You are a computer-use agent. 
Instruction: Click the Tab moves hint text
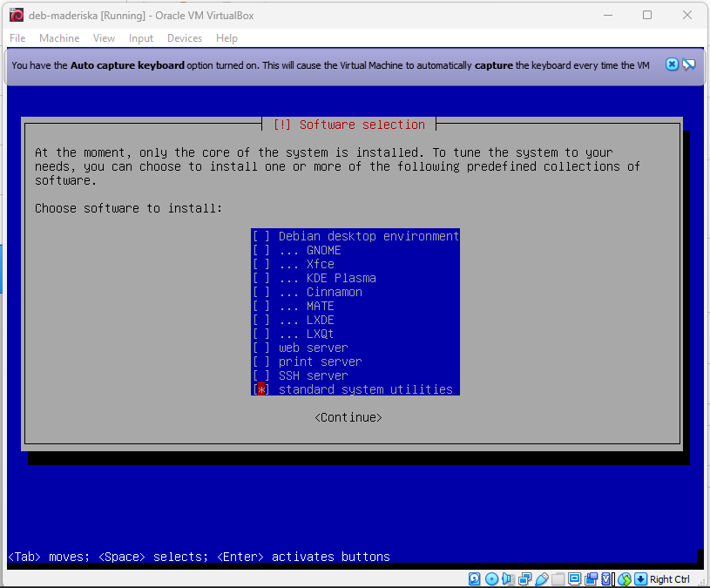click(49, 557)
